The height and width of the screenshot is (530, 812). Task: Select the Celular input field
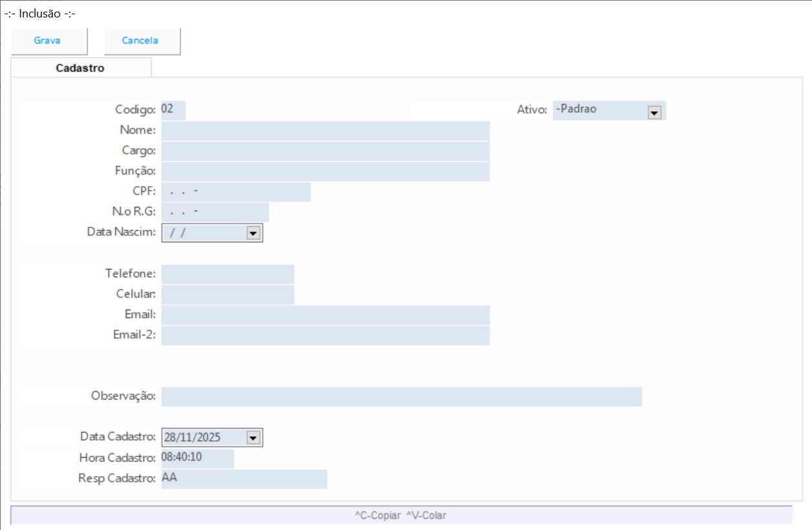click(227, 295)
